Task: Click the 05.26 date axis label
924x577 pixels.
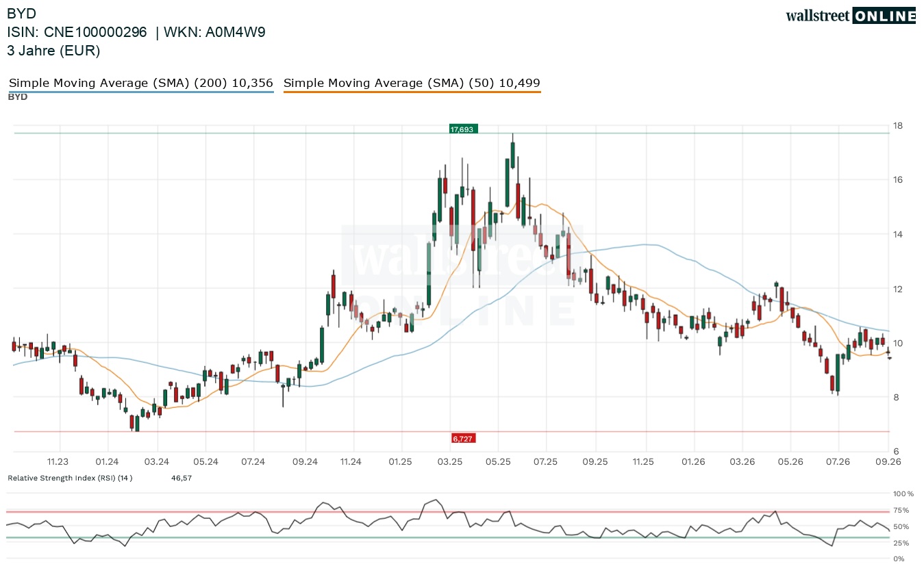Action: click(x=791, y=462)
